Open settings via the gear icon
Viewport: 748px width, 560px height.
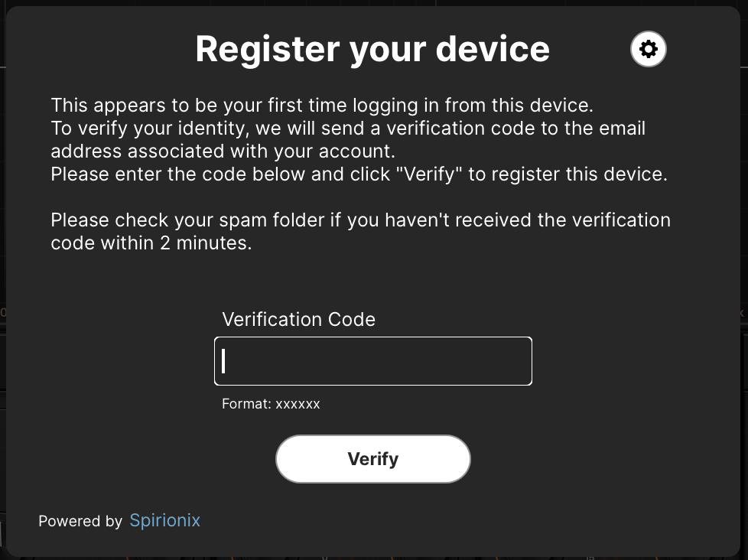649,49
